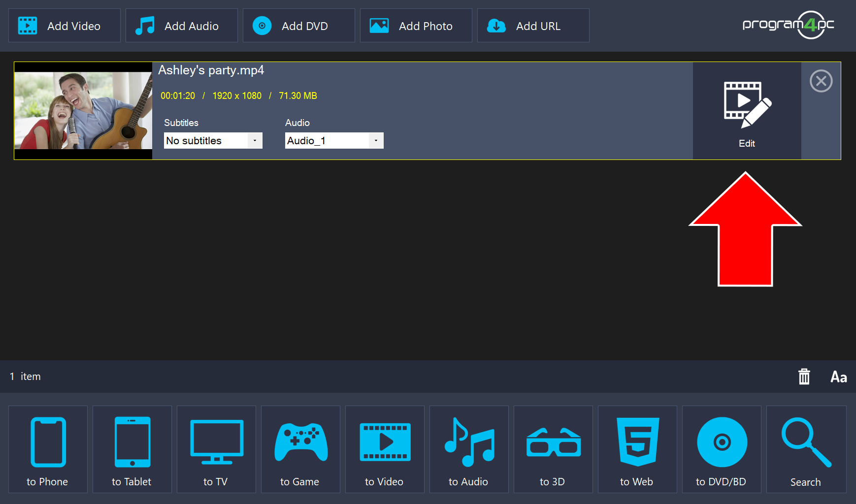Click the Add URL cloud download button
This screenshot has width=856, height=504.
coord(533,26)
